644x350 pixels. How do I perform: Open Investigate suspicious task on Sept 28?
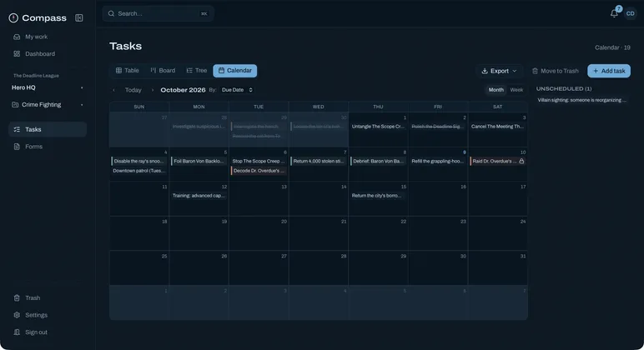click(x=199, y=127)
